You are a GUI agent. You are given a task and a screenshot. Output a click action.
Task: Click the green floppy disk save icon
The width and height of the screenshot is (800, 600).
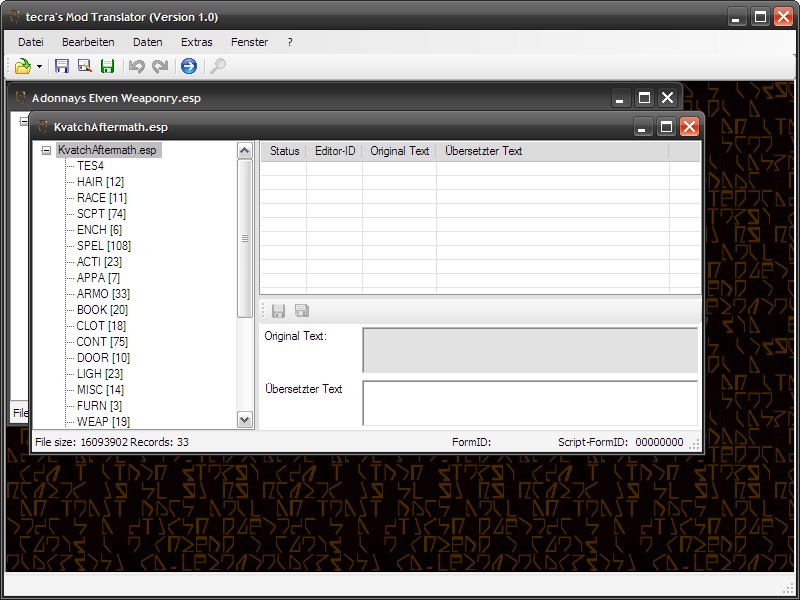point(107,66)
